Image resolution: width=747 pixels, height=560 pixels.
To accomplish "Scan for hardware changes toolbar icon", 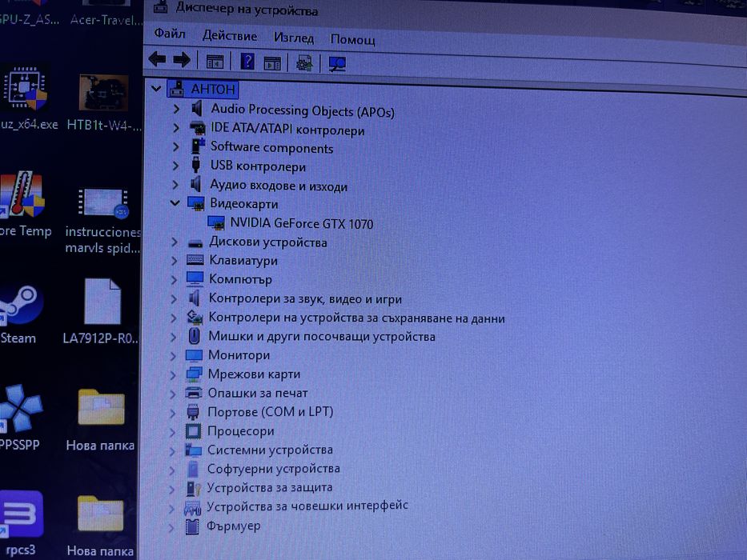I will 337,64.
